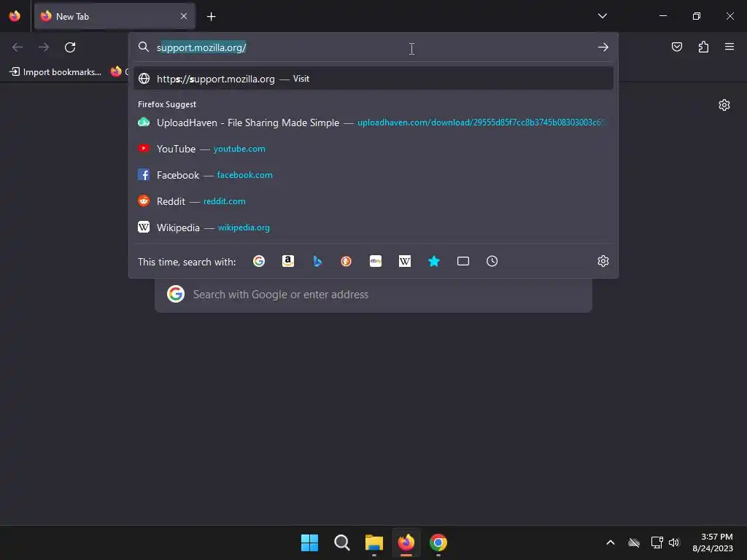Click the address bar showing support.mozilla.org/
The height and width of the screenshot is (560, 747).
[x=373, y=47]
